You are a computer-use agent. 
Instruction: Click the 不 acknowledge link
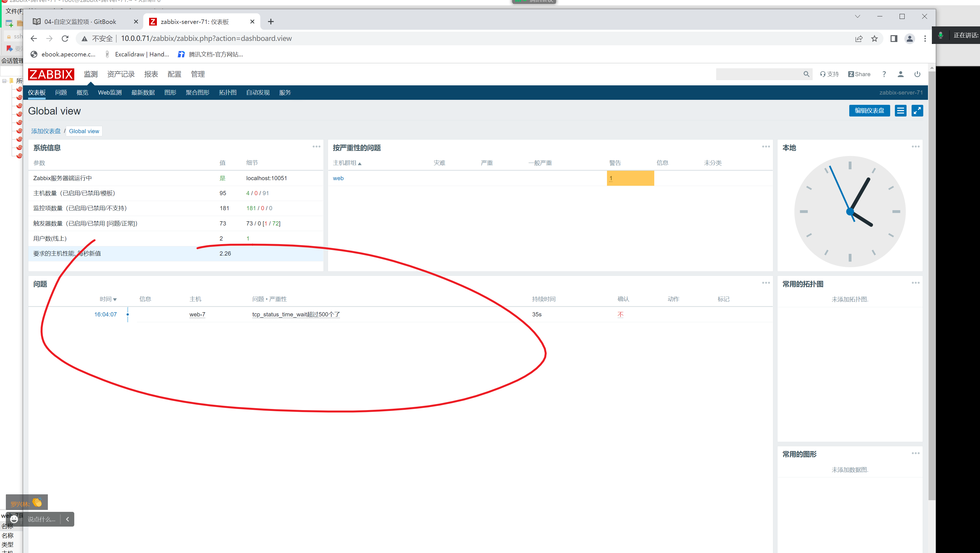(620, 314)
